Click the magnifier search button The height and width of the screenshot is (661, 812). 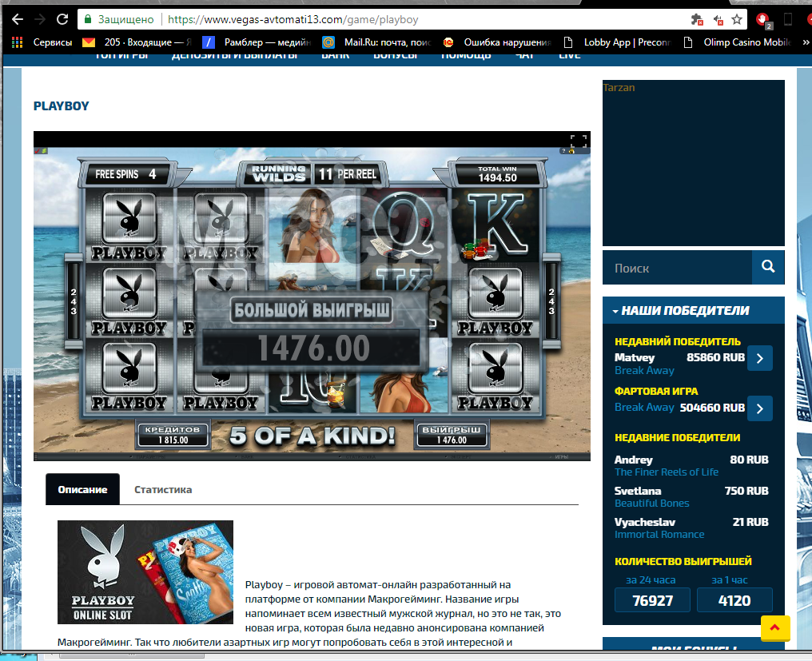click(768, 268)
